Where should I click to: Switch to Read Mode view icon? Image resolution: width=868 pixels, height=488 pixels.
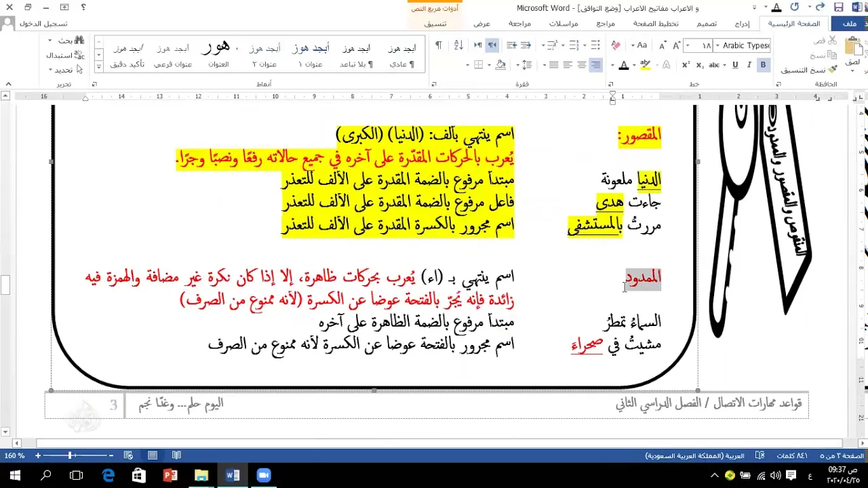176,455
